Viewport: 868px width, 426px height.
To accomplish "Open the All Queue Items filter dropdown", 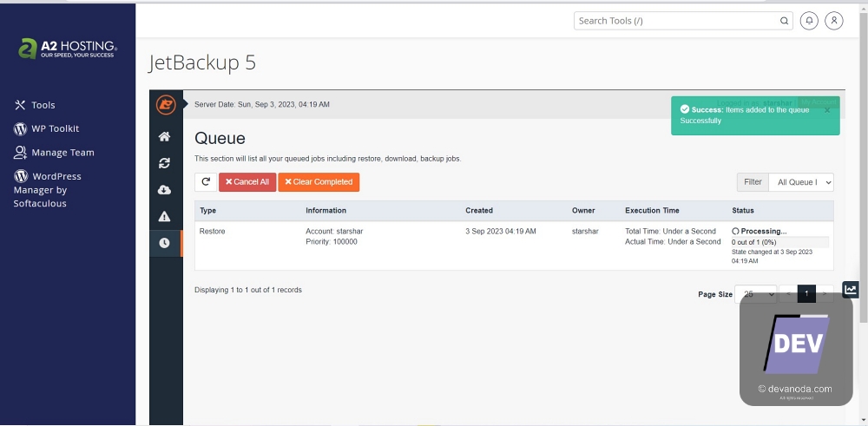I will (801, 182).
